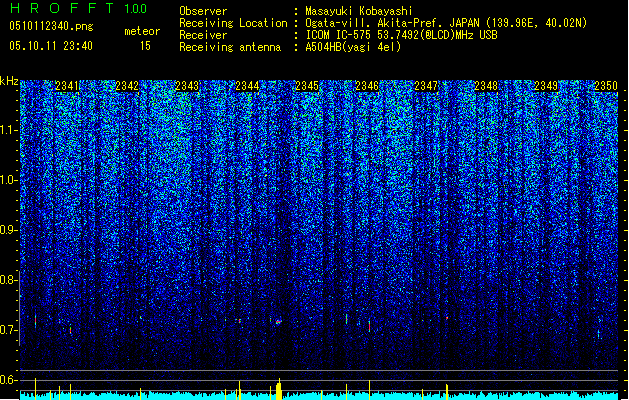
Task: Select the file name 0510112340.png
Action: coord(51,26)
